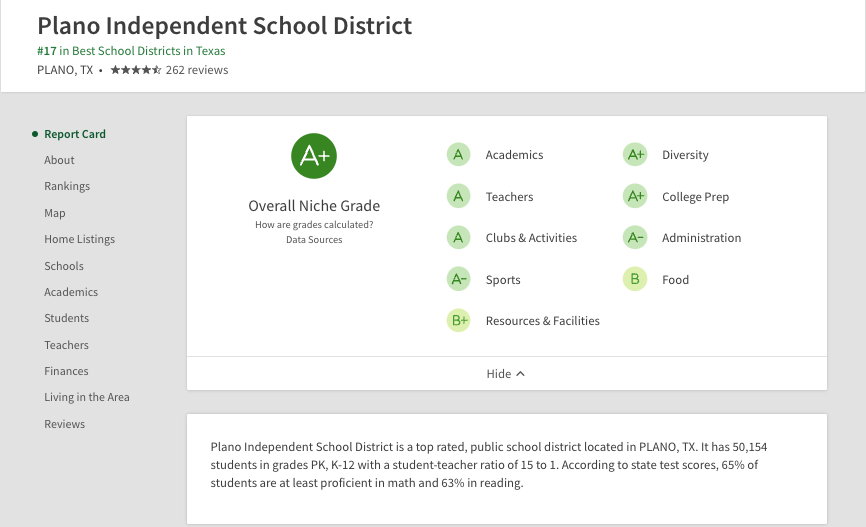866x527 pixels.
Task: Click the A badge beside Clubs & Activities
Action: [x=458, y=238]
